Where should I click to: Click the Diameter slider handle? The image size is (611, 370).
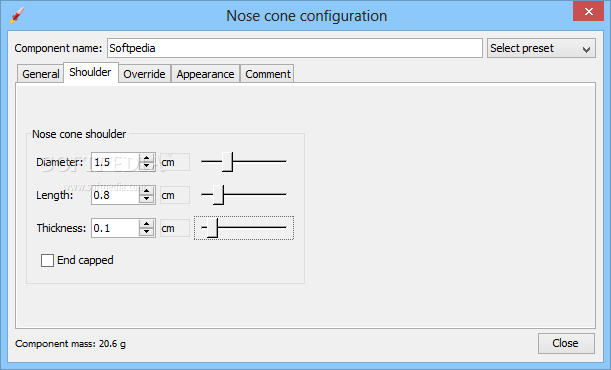click(227, 162)
